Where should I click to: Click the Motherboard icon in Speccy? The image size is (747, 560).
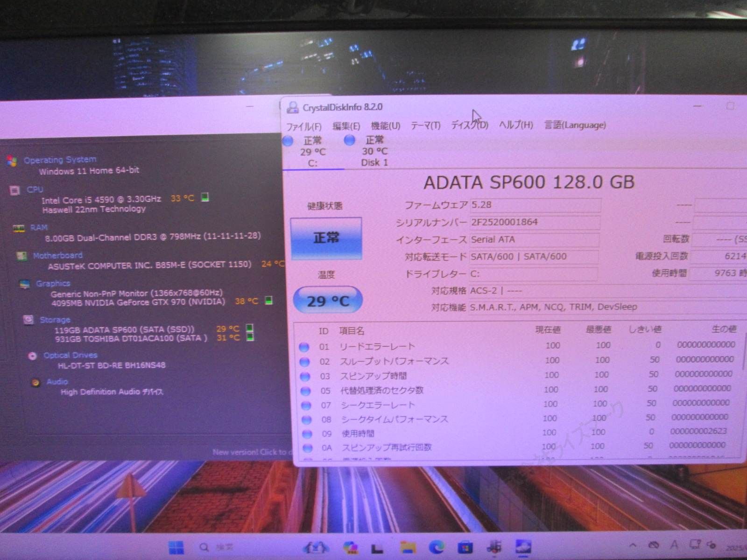pos(21,256)
